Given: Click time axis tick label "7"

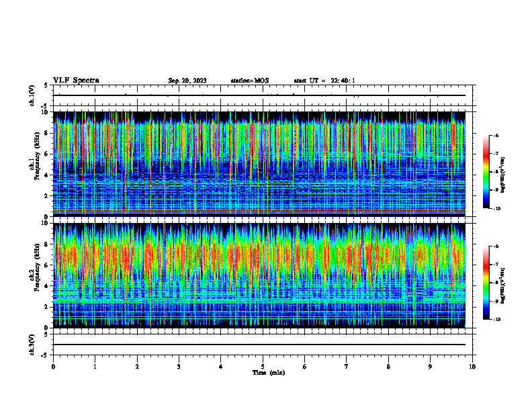Looking at the screenshot, I should tap(347, 367).
